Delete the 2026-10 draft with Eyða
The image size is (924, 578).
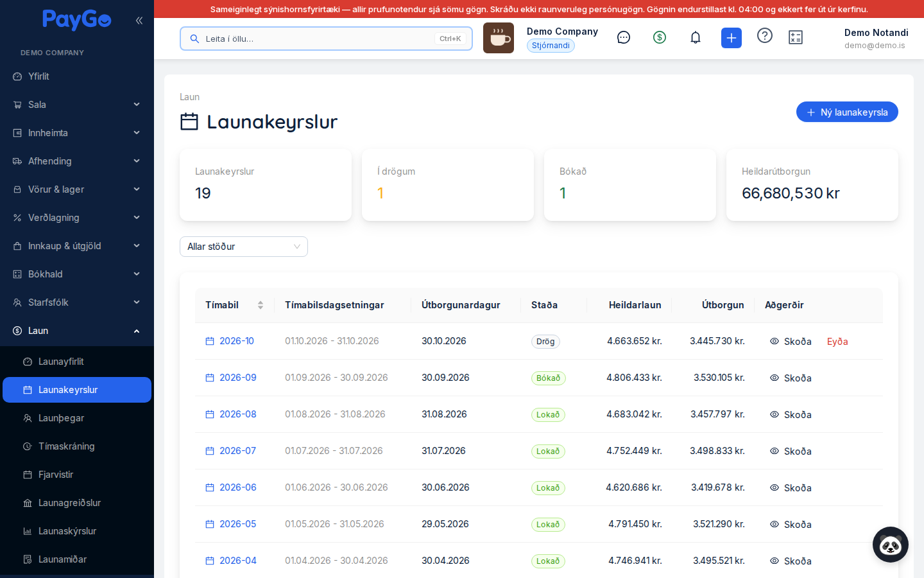[837, 341]
